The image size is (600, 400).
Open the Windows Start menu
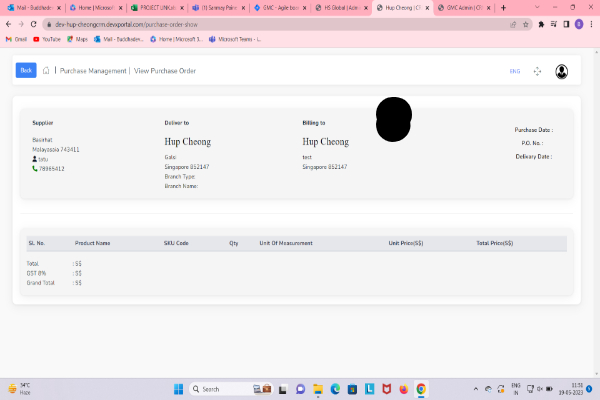(180, 389)
